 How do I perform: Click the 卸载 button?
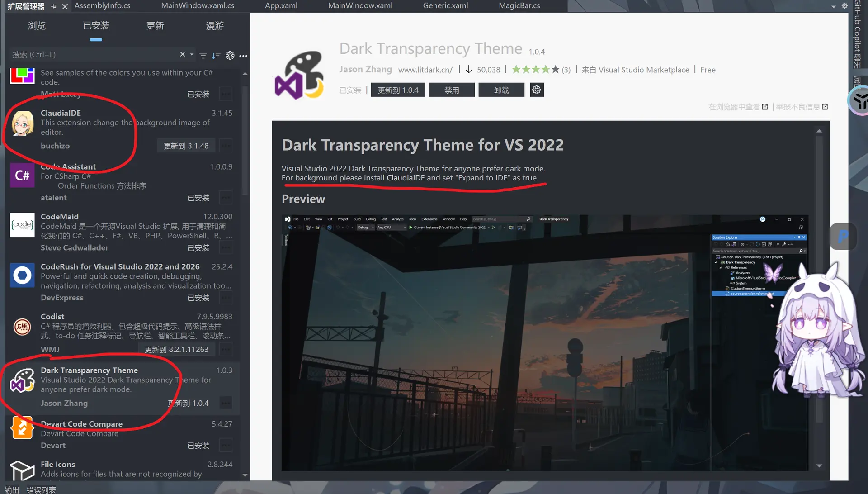(x=501, y=90)
